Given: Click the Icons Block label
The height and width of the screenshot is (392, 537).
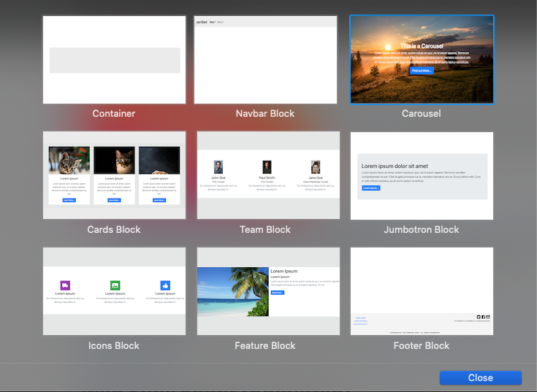Looking at the screenshot, I should click(114, 345).
